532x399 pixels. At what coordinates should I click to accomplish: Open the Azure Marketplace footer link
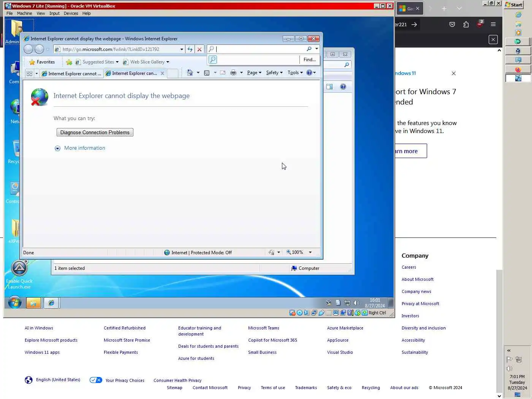(345, 328)
